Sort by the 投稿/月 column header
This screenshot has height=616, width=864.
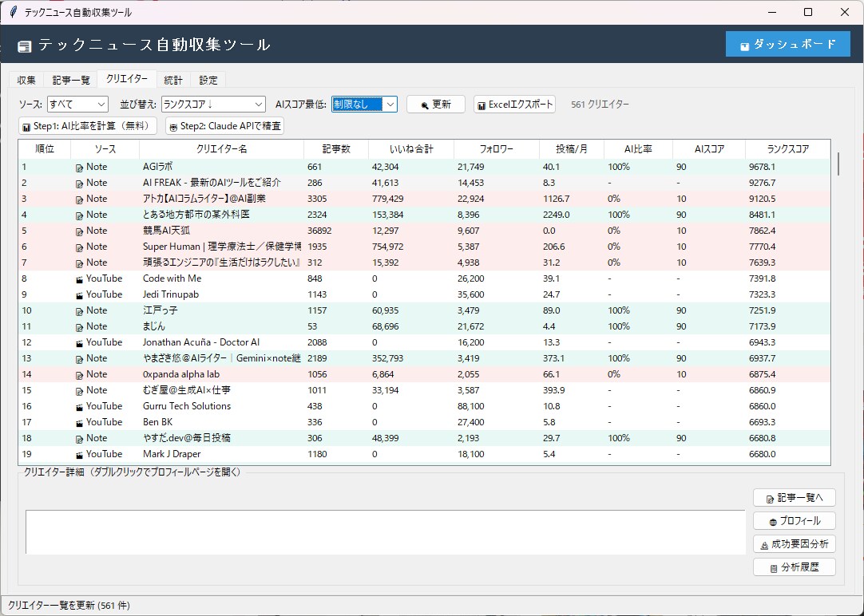click(572, 149)
